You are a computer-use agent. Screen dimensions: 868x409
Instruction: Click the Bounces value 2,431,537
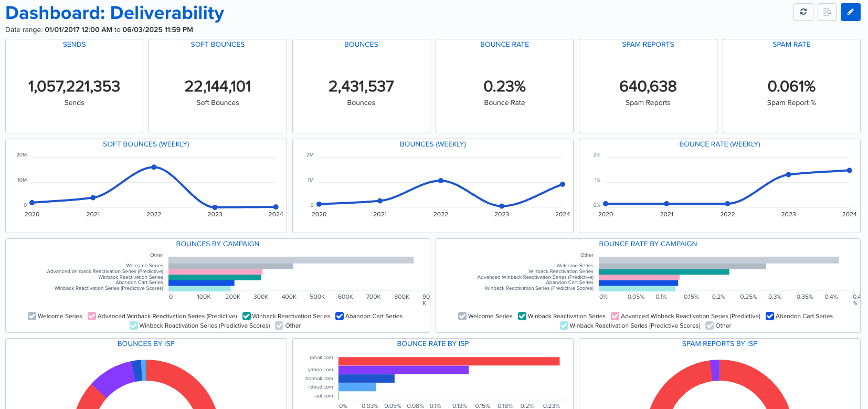click(361, 86)
